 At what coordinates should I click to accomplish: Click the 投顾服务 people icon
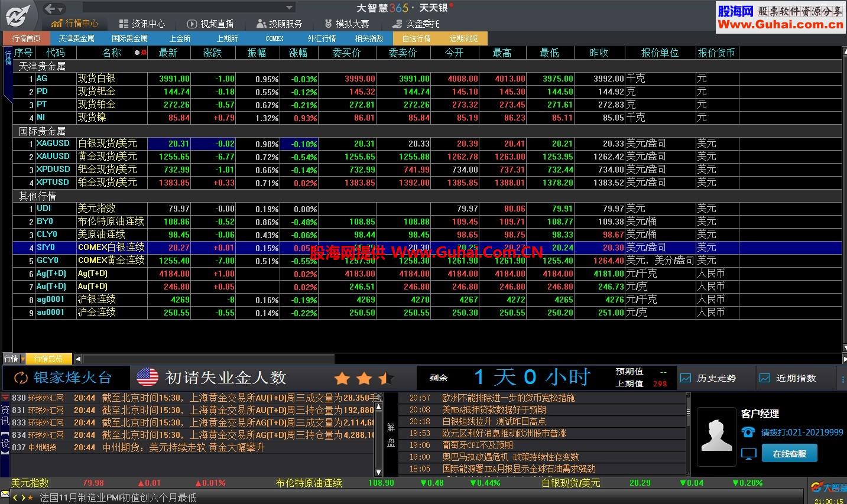261,24
